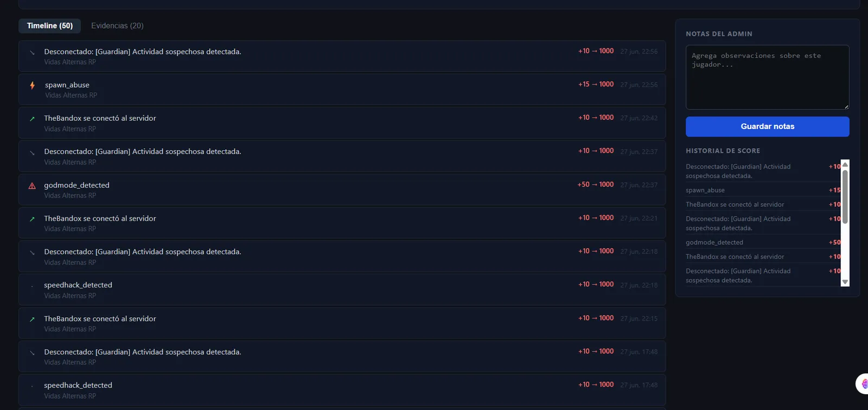Viewport: 868px width, 410px height.
Task: Switch to the Evidencias (20) tab
Action: pos(117,25)
